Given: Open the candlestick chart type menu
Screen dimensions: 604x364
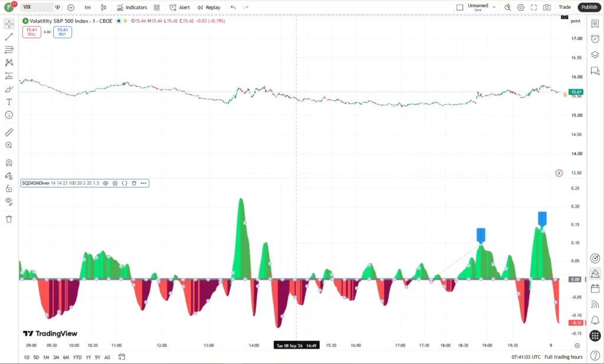Looking at the screenshot, I should 104,7.
